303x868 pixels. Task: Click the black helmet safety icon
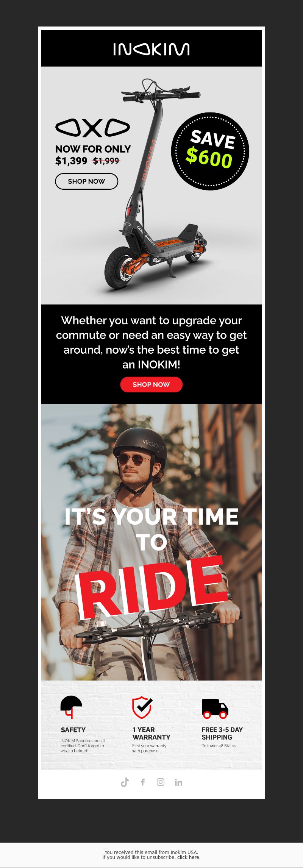tap(71, 707)
